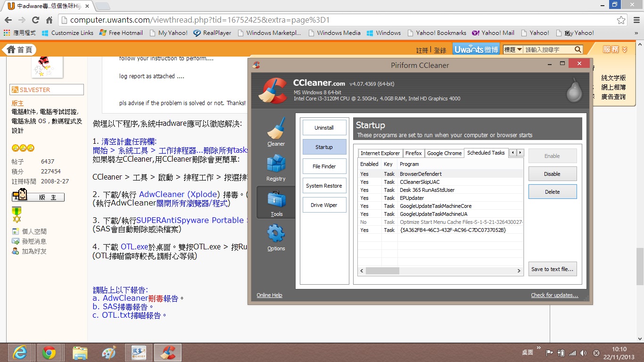This screenshot has height=362, width=644.
Task: Show hidden tray icons chevron
Action: tap(538, 348)
